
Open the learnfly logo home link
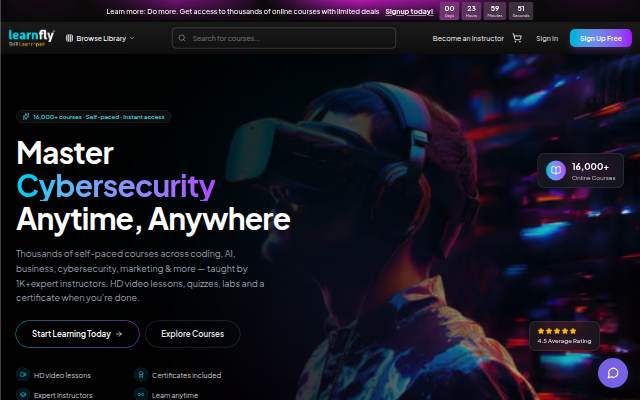pyautogui.click(x=31, y=38)
